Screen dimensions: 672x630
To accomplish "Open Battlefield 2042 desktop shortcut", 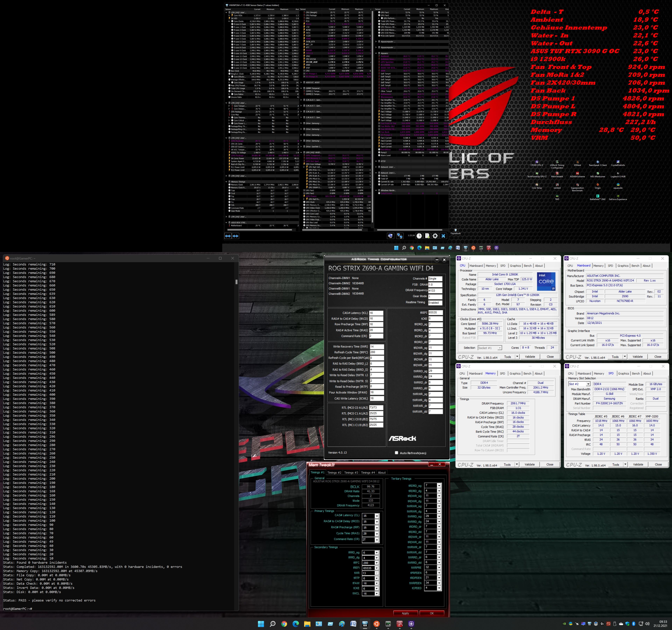I will [x=598, y=197].
